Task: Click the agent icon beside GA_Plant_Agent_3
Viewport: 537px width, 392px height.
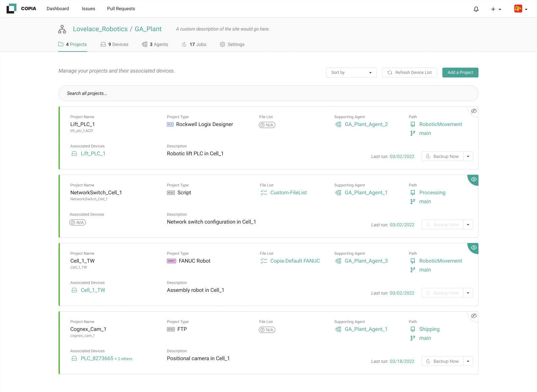Action: pyautogui.click(x=338, y=261)
